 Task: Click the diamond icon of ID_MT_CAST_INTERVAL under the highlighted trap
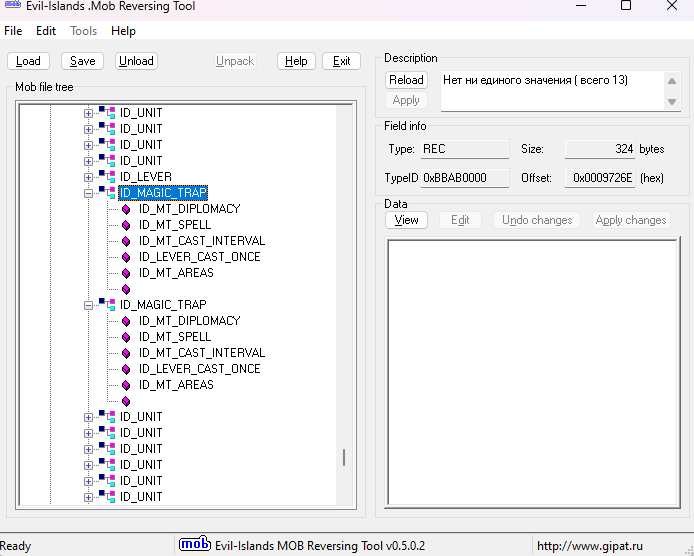[126, 241]
